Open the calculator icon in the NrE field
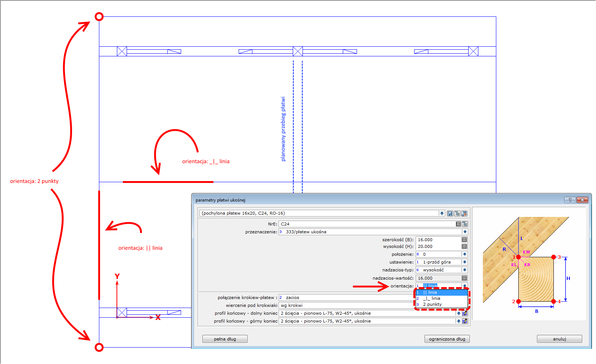 [x=458, y=224]
